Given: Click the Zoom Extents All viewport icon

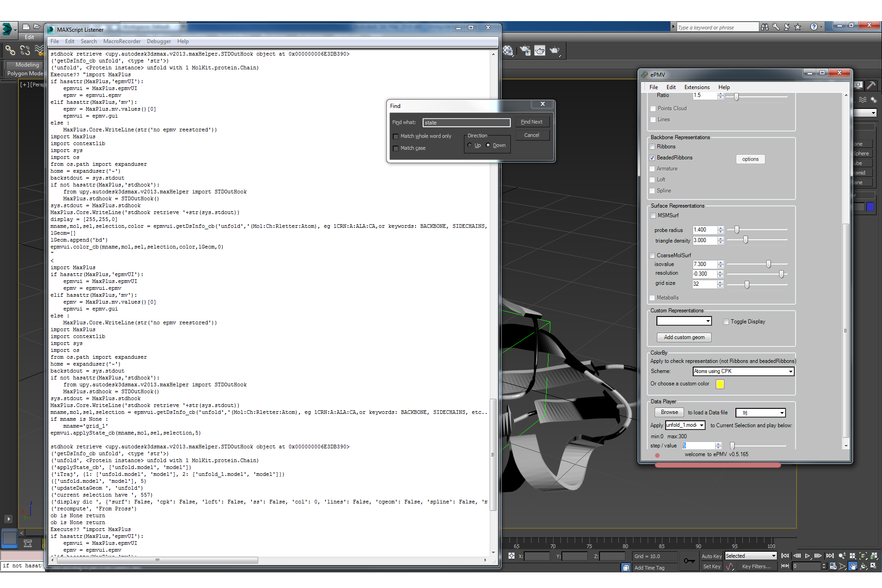Looking at the screenshot, I should [x=874, y=556].
